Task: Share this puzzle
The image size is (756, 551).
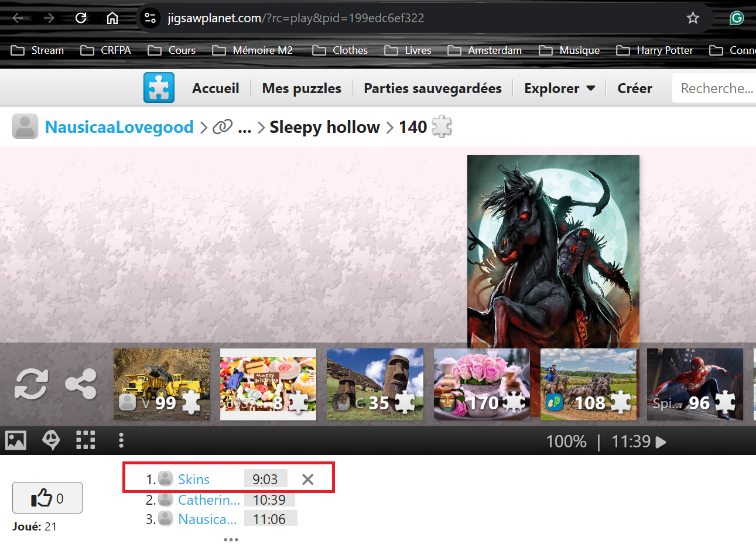Action: click(81, 384)
